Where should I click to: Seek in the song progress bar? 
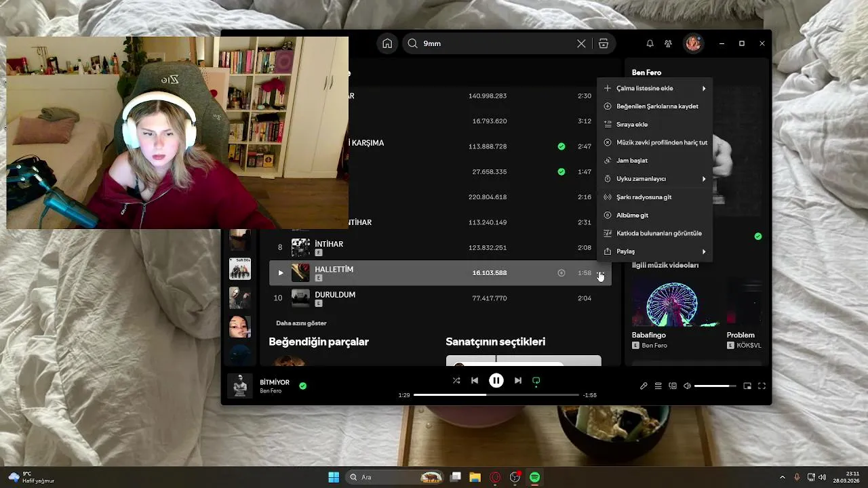click(496, 394)
